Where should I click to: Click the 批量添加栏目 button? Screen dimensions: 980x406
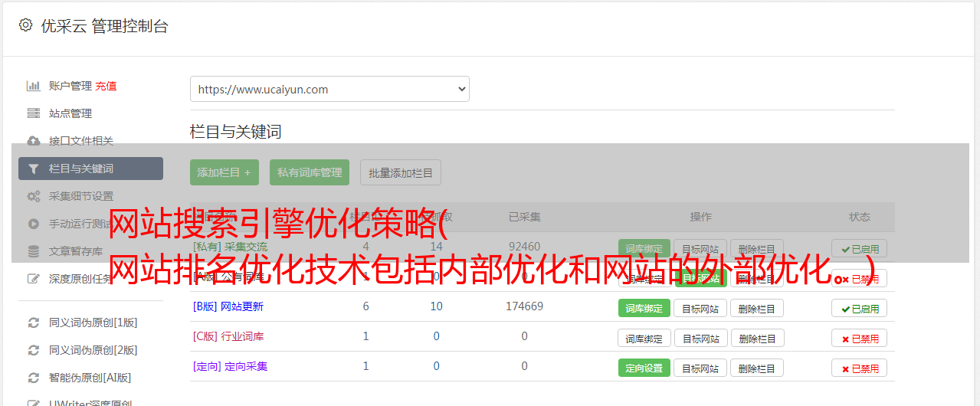[x=401, y=172]
